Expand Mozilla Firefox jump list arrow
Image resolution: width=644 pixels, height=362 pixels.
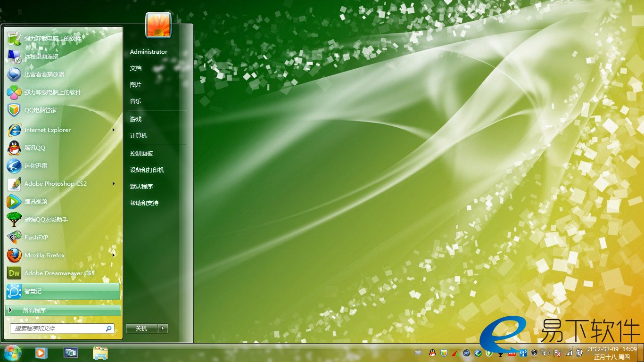(114, 255)
